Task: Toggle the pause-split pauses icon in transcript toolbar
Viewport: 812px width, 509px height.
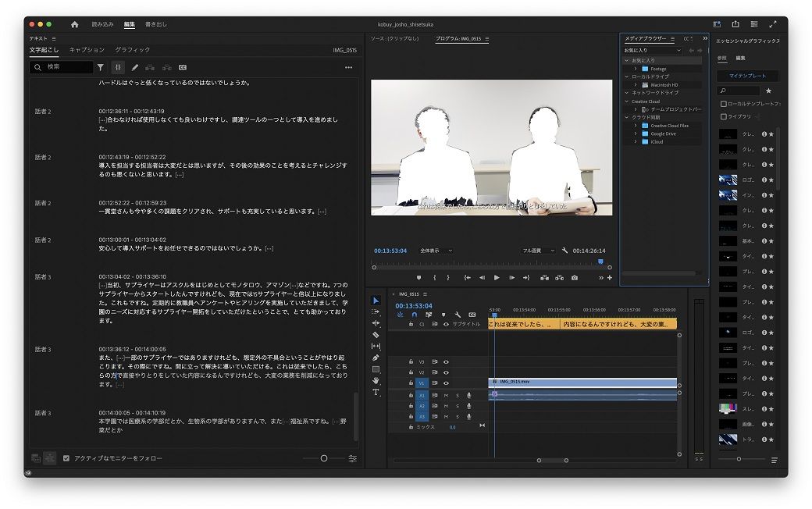Action: coord(118,67)
